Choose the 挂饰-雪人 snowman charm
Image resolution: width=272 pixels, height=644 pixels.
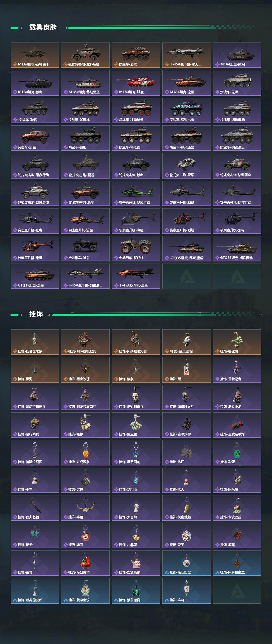click(187, 480)
